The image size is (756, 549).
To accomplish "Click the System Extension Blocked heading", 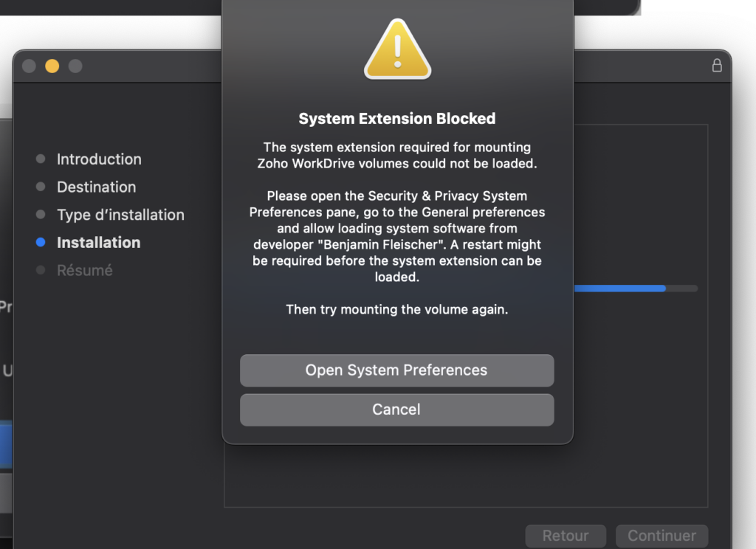I will [x=396, y=119].
